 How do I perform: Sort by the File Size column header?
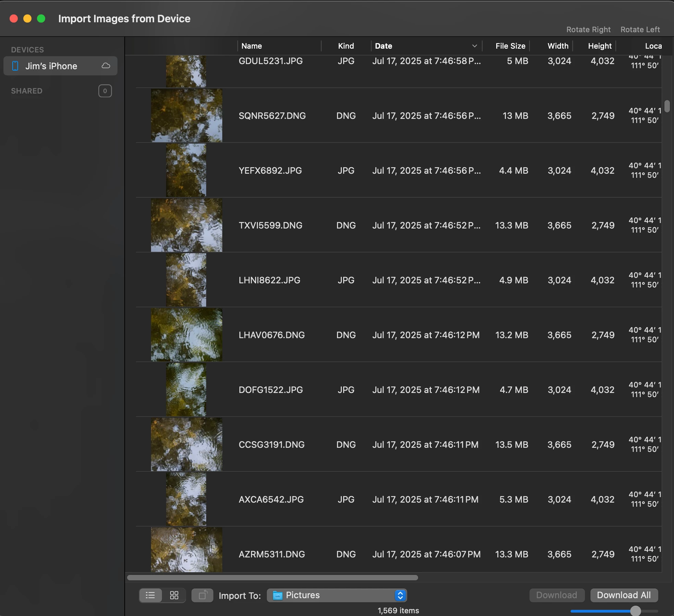tap(510, 46)
